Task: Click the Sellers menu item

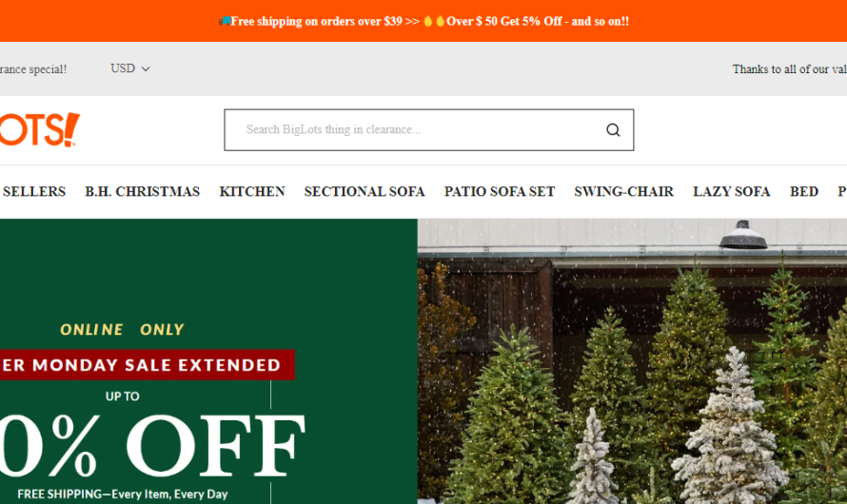Action: [x=33, y=191]
